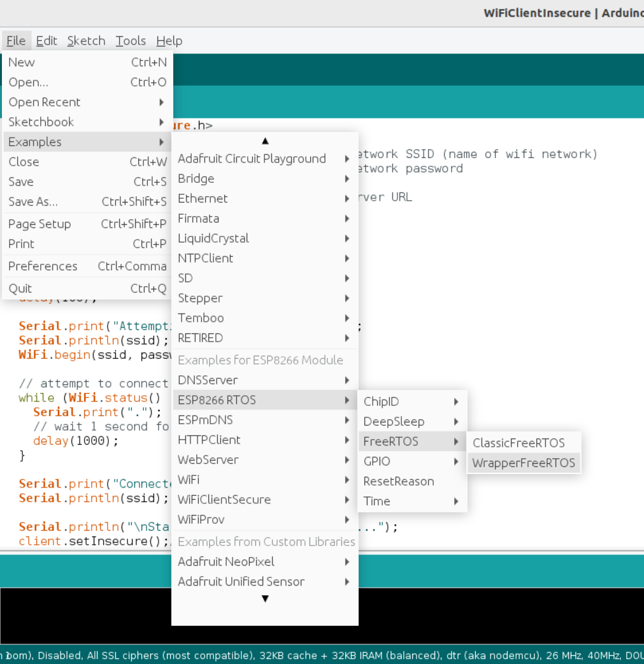Open the Tools menu

coord(131,41)
